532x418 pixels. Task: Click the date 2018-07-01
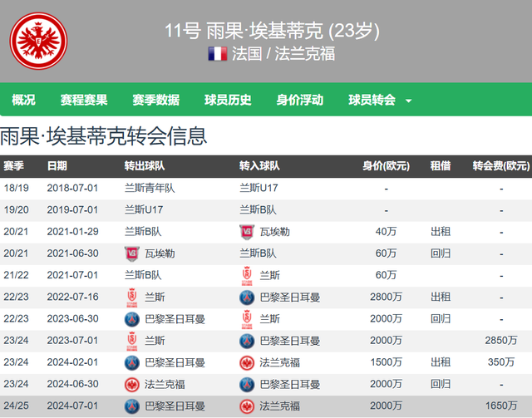[x=72, y=188]
